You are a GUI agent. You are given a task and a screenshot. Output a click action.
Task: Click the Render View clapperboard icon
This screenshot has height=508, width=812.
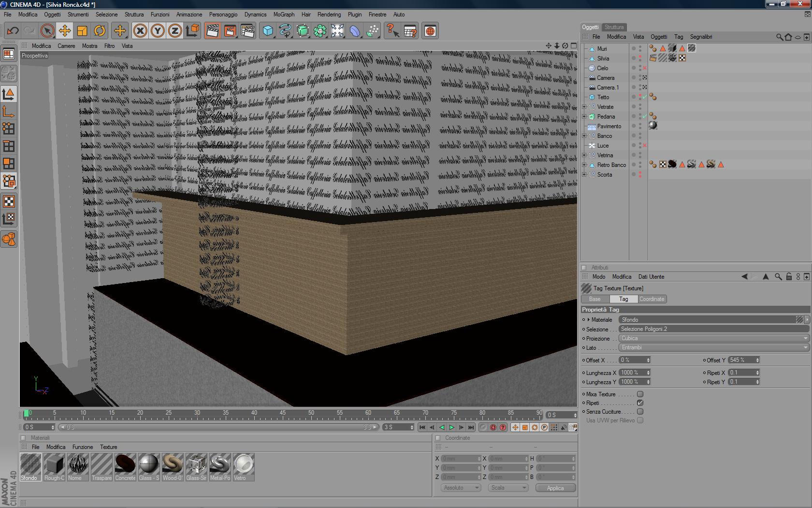(x=212, y=31)
